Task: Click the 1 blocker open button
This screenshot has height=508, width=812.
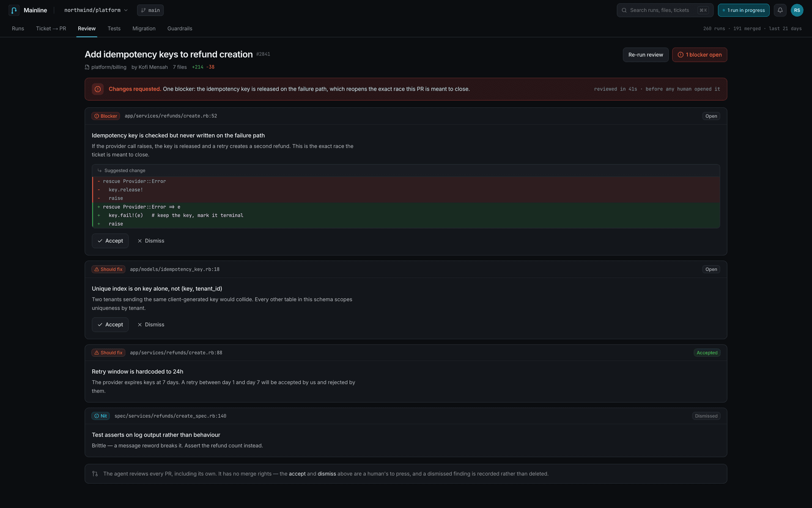Action: (x=700, y=55)
